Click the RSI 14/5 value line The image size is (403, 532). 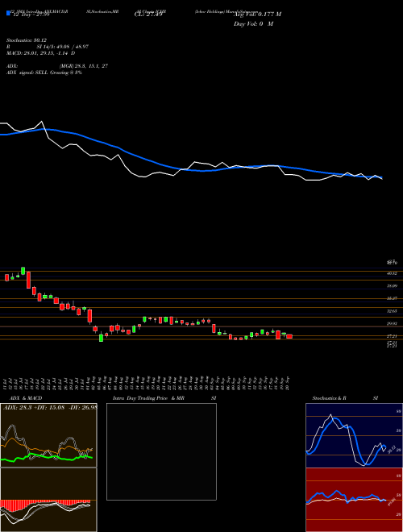tap(48, 47)
